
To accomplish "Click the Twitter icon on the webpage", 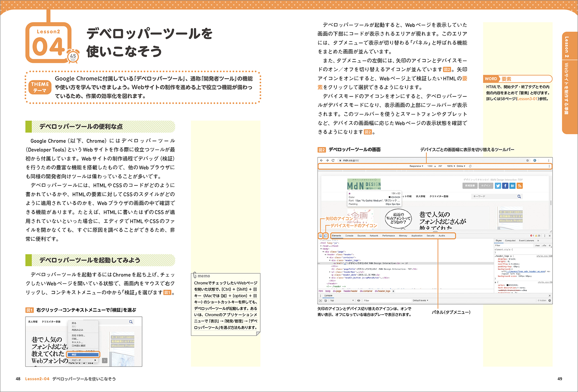I will [498, 186].
